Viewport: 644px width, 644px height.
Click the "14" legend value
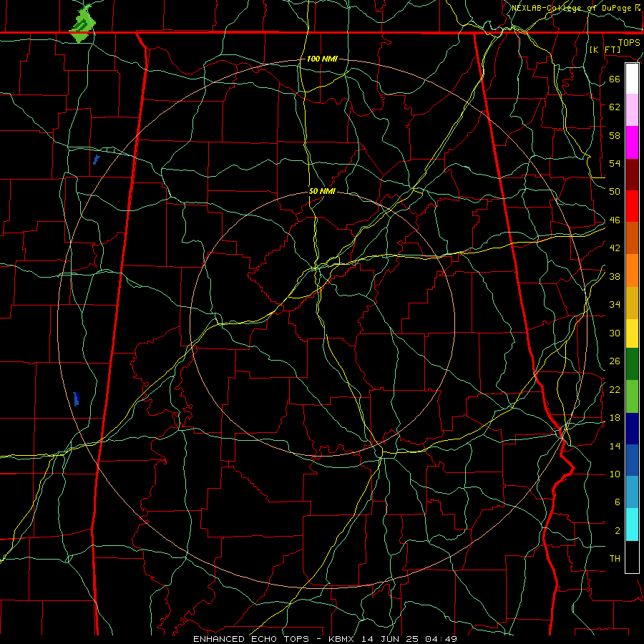(x=615, y=446)
